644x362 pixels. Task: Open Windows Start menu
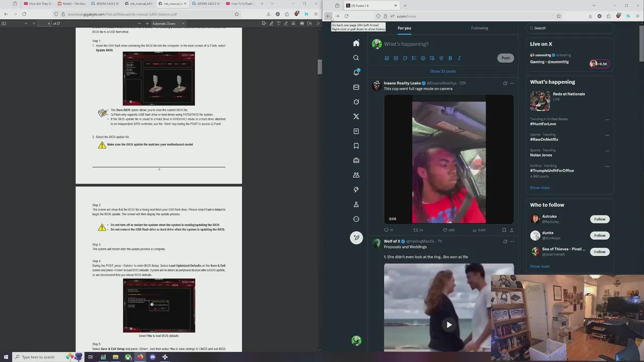(x=5, y=357)
